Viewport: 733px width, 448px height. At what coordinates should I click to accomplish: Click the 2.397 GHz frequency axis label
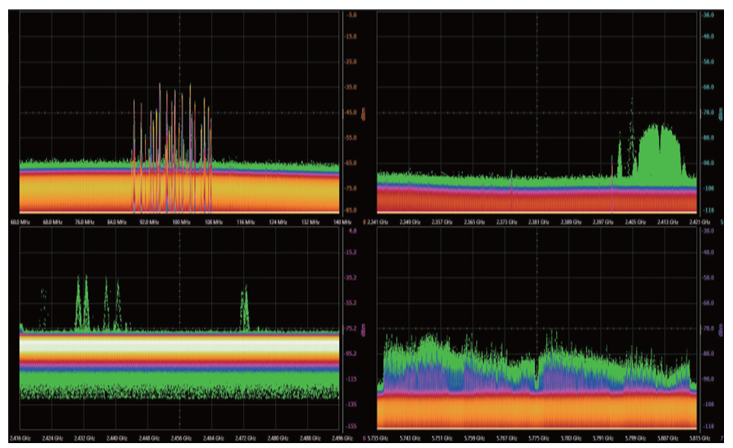pyautogui.click(x=603, y=222)
